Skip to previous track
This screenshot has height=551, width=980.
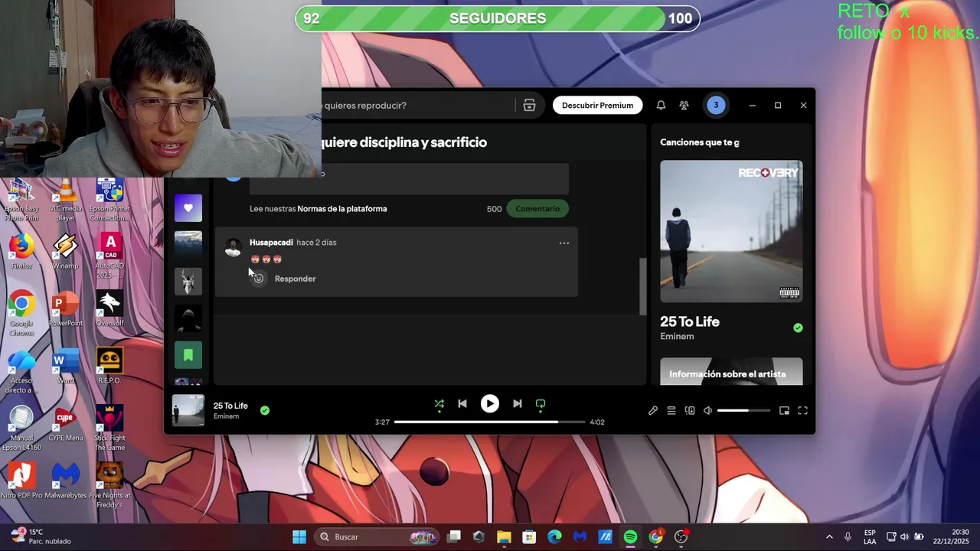point(462,404)
